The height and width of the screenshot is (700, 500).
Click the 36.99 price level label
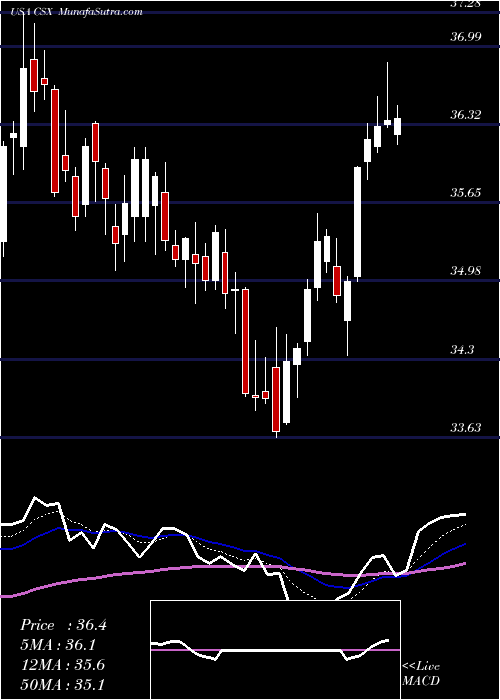(x=466, y=36)
